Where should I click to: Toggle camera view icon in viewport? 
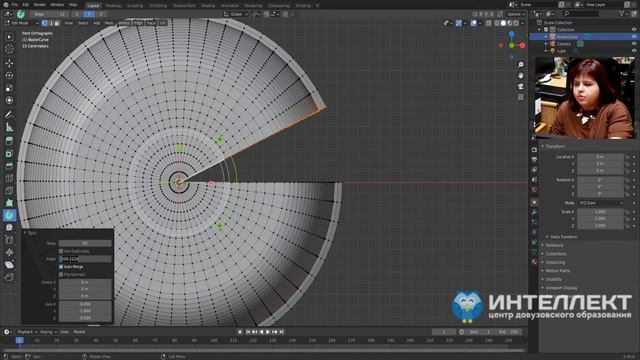521,86
